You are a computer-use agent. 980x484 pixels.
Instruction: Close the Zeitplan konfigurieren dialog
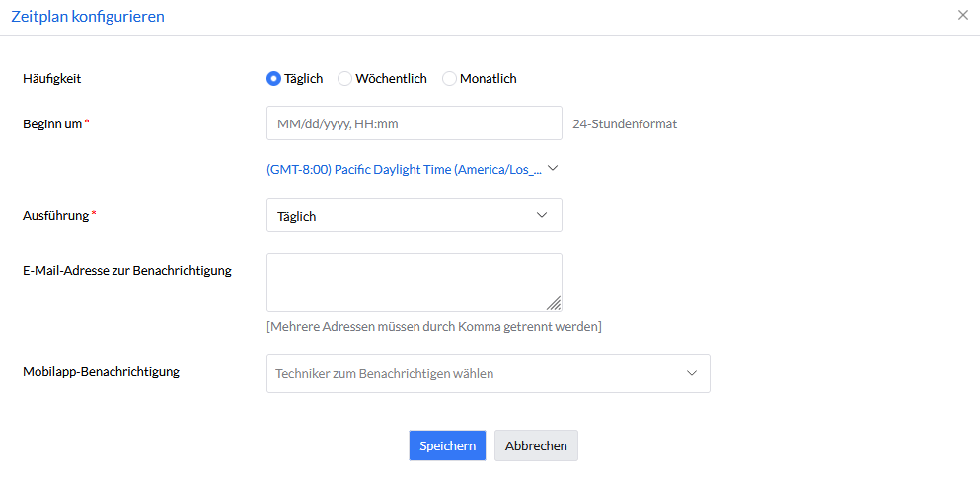(x=963, y=16)
